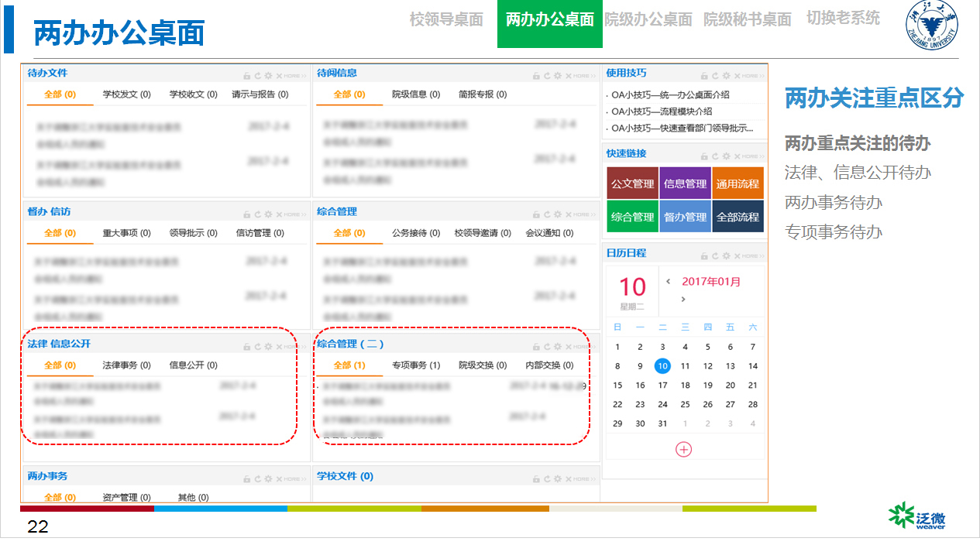Open settings gear of 督办 信访 panel
Screen dimensions: 980x545
[269, 214]
